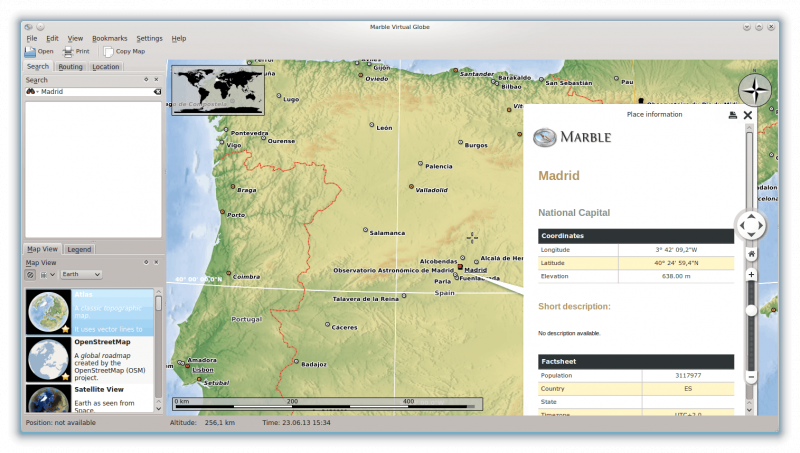
Task: Toggle favorite star on Atlas theme
Action: (65, 330)
